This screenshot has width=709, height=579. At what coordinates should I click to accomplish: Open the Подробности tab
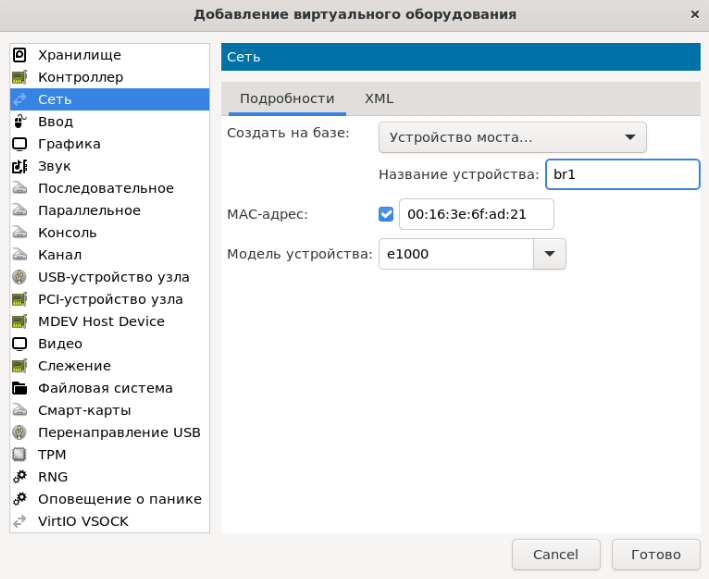287,99
